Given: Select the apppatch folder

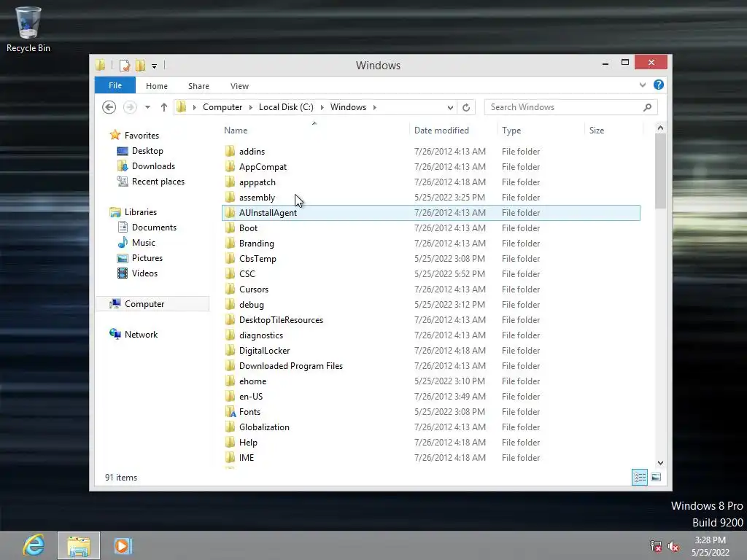Looking at the screenshot, I should click(258, 182).
